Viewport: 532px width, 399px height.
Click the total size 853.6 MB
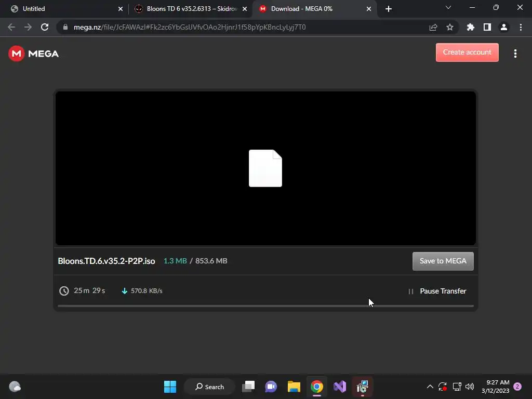(x=211, y=261)
